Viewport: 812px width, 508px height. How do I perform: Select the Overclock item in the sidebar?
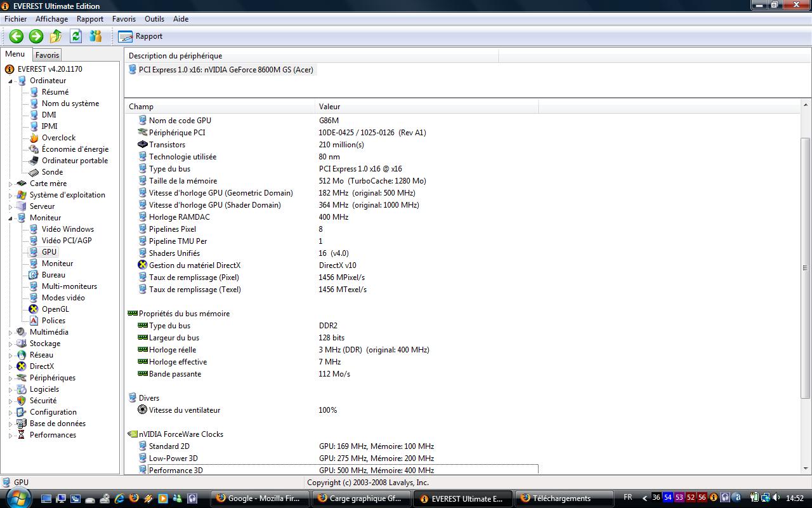point(58,138)
